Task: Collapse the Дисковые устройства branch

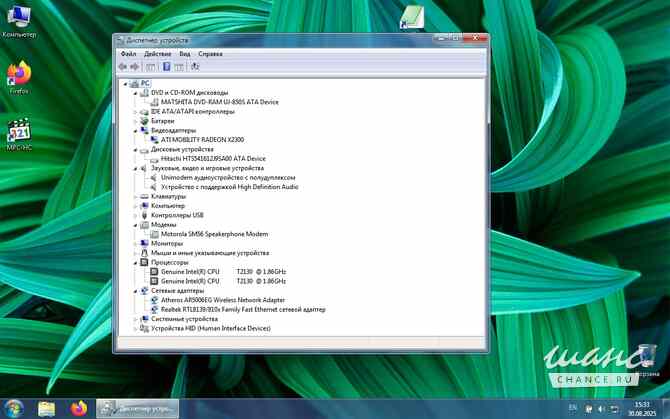Action: (135, 149)
